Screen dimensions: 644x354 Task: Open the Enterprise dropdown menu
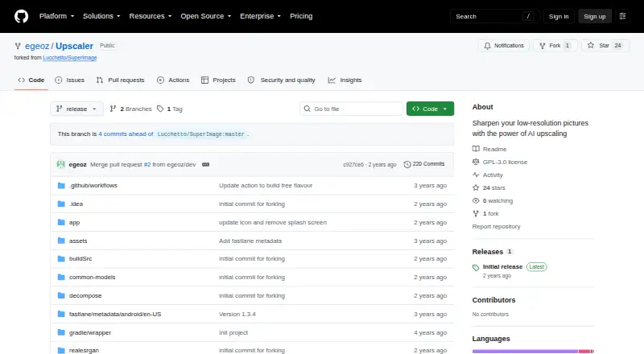[x=260, y=16]
